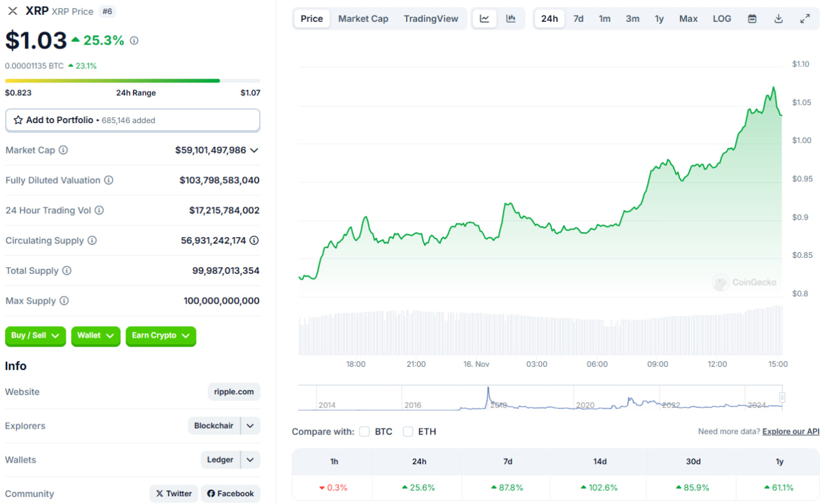Expand chart to fullscreen
Screen dimensions: 825x504
pyautogui.click(x=805, y=19)
